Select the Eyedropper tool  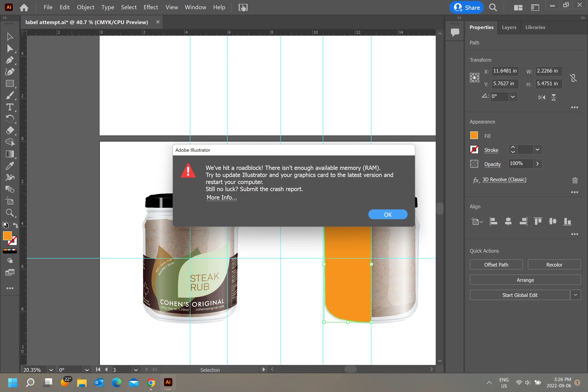click(9, 166)
